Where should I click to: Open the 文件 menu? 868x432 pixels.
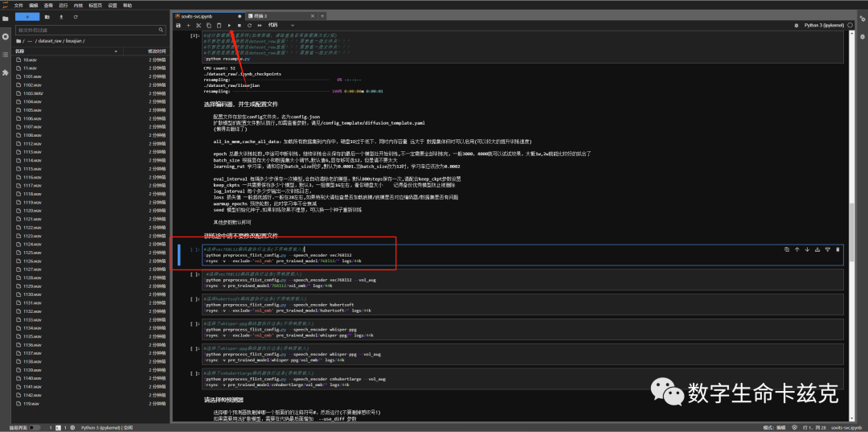pos(18,5)
